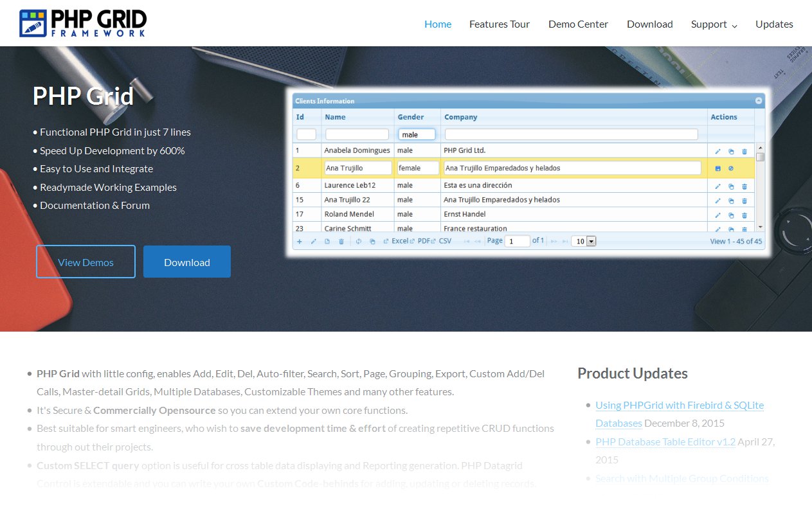Screen dimensions: 812x518
Task: Sort the grid by the Id column header
Action: 300,117
